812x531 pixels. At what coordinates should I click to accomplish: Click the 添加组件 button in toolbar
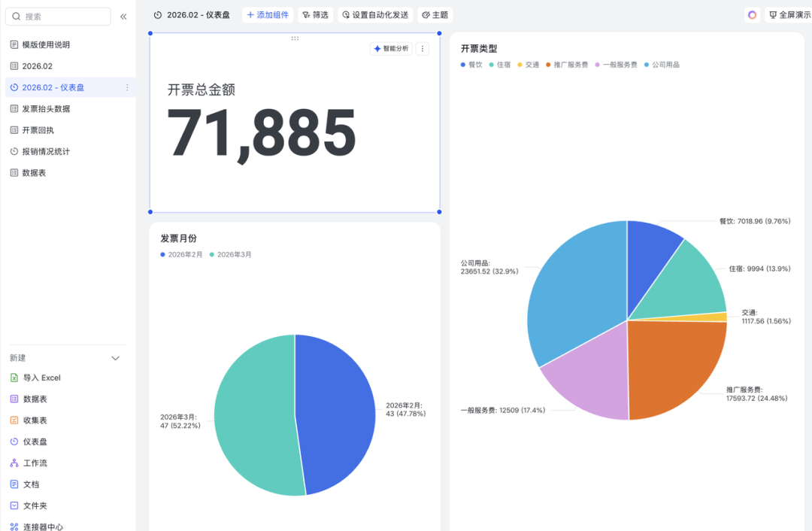(x=268, y=14)
